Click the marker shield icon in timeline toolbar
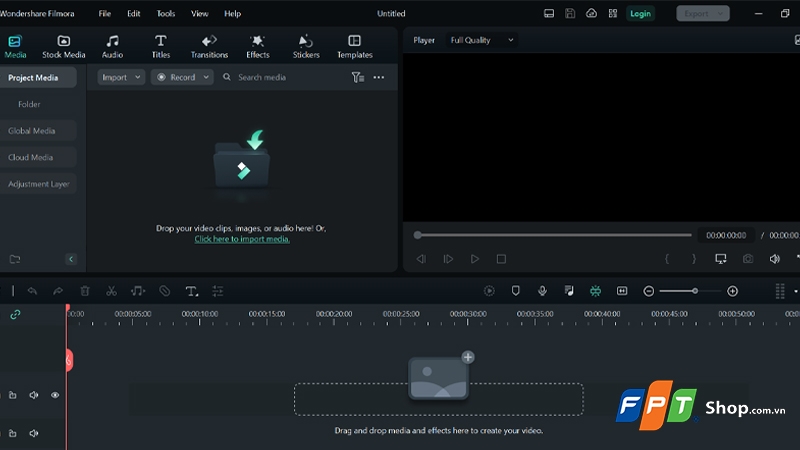 [516, 291]
